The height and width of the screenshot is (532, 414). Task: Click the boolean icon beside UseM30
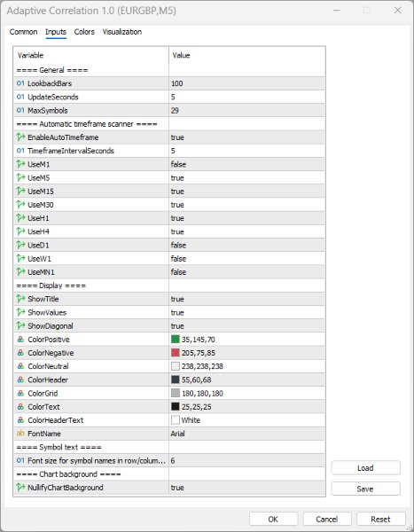pyautogui.click(x=20, y=205)
